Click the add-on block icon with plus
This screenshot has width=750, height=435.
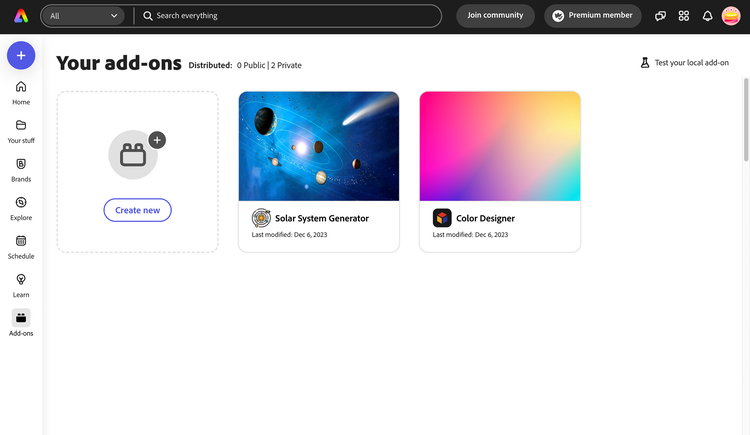pyautogui.click(x=137, y=155)
